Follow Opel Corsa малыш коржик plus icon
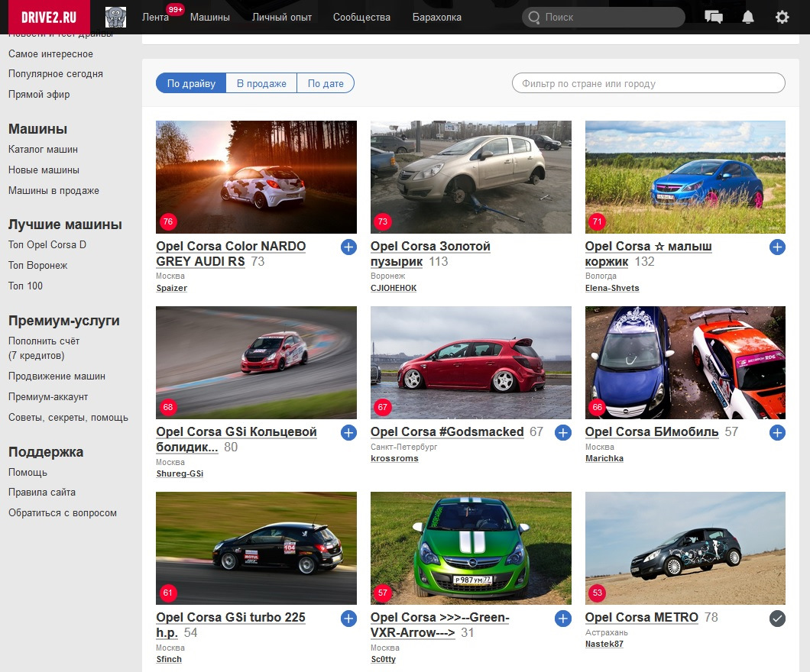This screenshot has height=672, width=810. click(777, 247)
